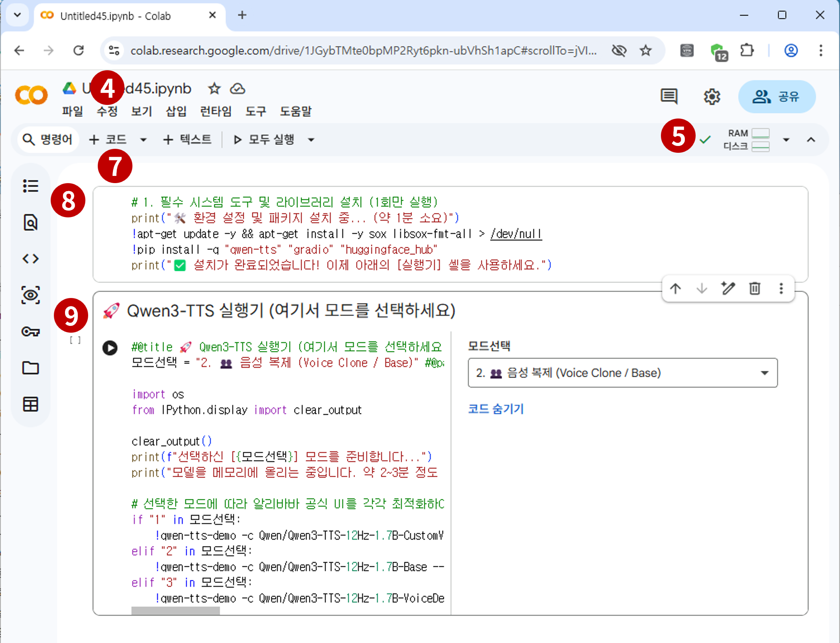Move cell down arrow icon
This screenshot has width=840, height=643.
(702, 288)
